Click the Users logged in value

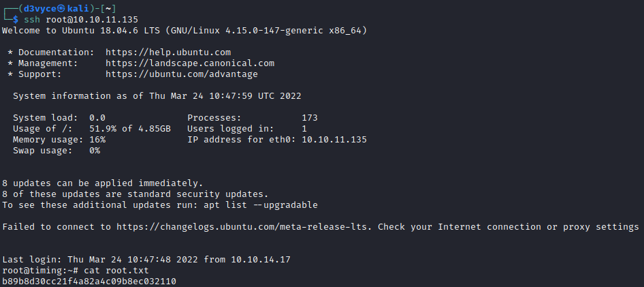point(304,129)
